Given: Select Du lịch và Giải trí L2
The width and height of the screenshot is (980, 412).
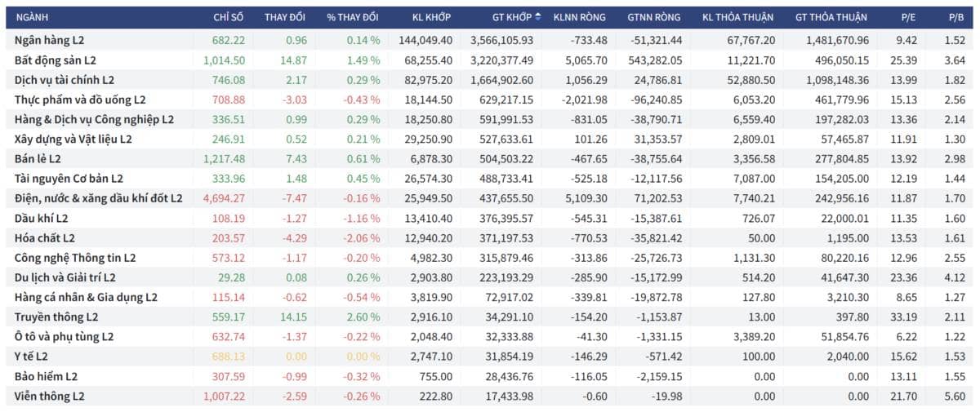Looking at the screenshot, I should tap(65, 277).
